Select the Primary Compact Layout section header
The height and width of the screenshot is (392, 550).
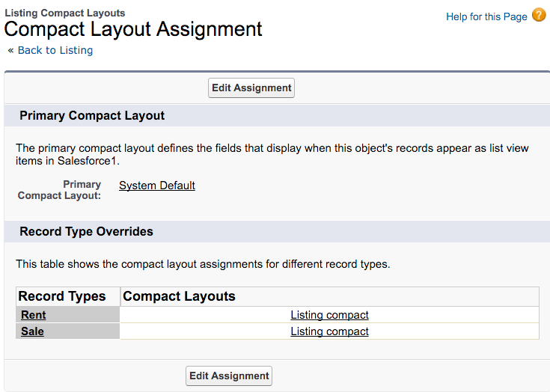click(x=92, y=116)
